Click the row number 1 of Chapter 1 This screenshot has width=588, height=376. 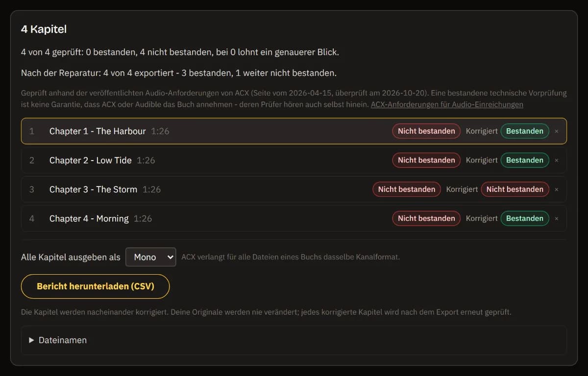tap(32, 131)
